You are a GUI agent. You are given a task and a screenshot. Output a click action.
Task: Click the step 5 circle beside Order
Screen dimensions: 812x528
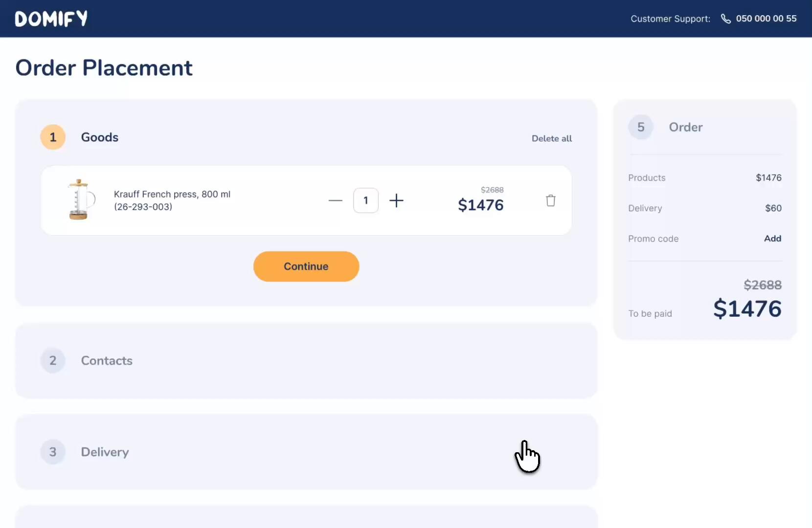click(x=641, y=127)
